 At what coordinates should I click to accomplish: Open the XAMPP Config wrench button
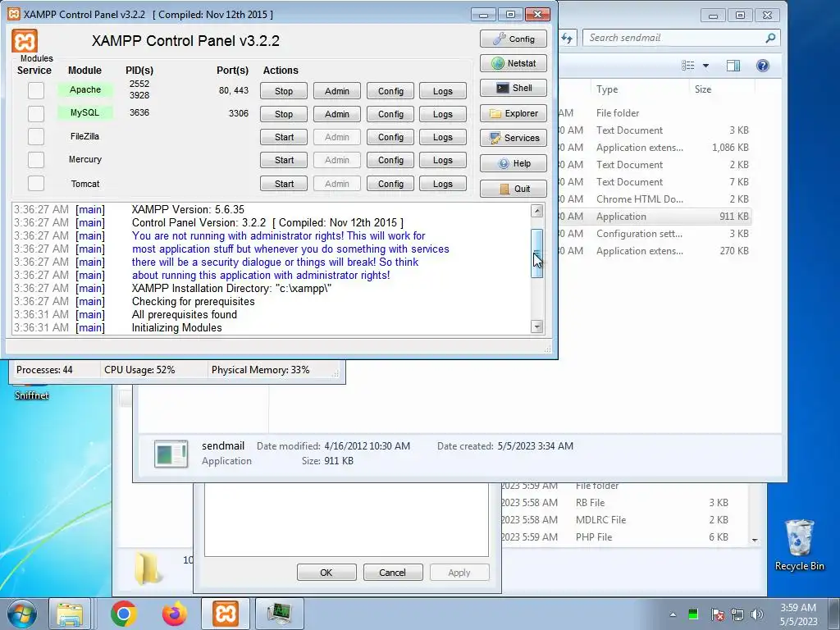514,39
